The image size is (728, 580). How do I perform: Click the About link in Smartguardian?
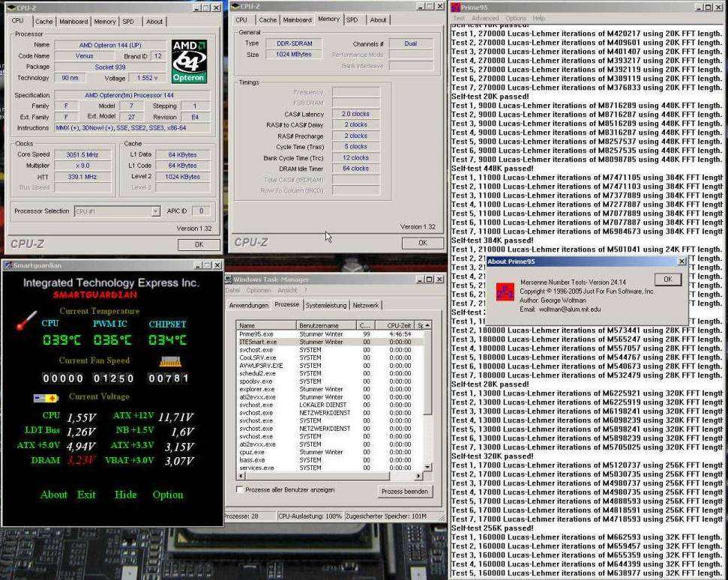[54, 495]
